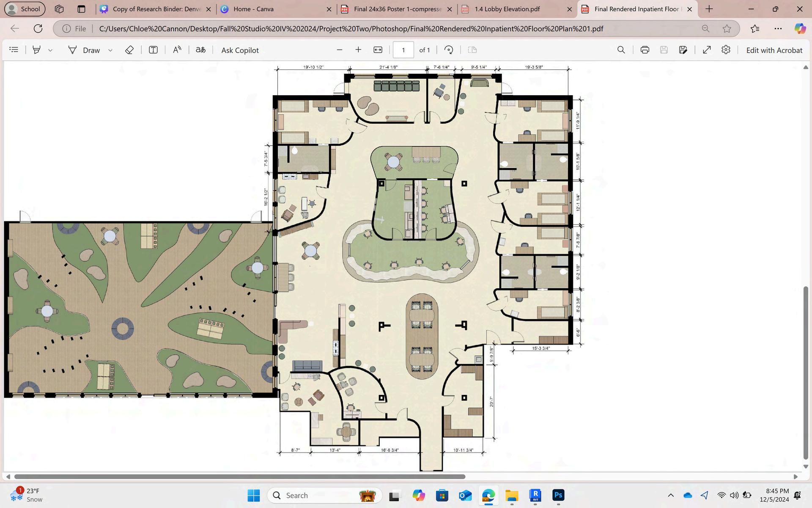Add this page to favorites star

click(x=727, y=29)
